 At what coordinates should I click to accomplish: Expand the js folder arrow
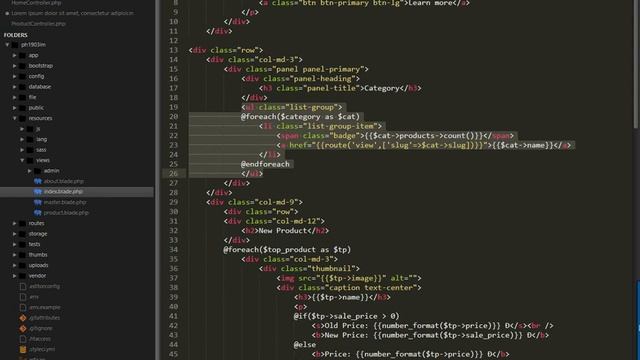click(x=22, y=129)
